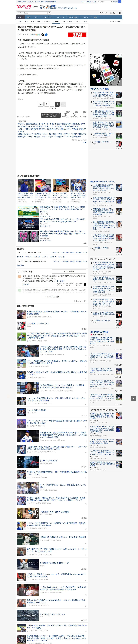The width and height of the screenshot is (138, 644).
Task: Open the エキスパート navigation tab
Action: [48, 17]
